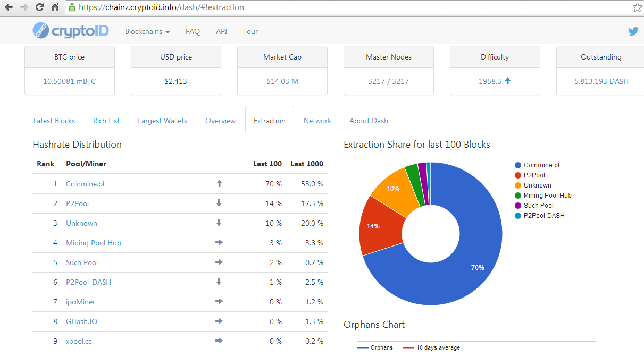The height and width of the screenshot is (357, 644).
Task: Open the cryptoID logo home link
Action: tap(70, 30)
